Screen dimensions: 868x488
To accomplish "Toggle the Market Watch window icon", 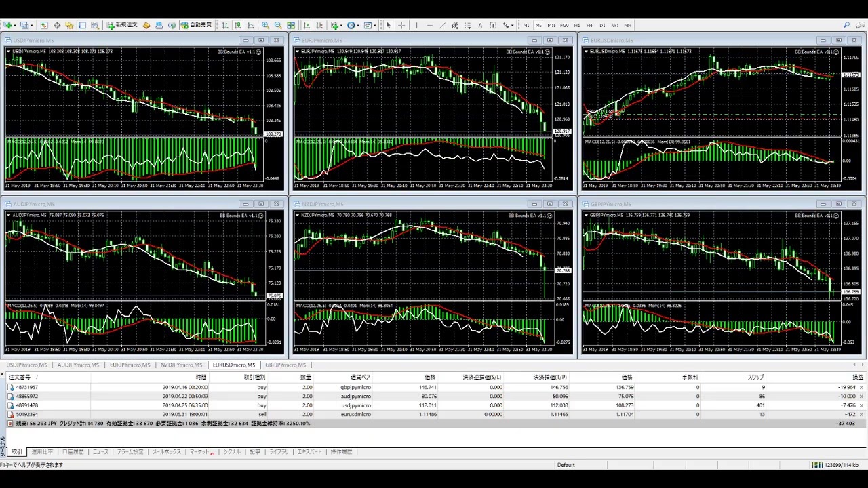I will (x=44, y=25).
